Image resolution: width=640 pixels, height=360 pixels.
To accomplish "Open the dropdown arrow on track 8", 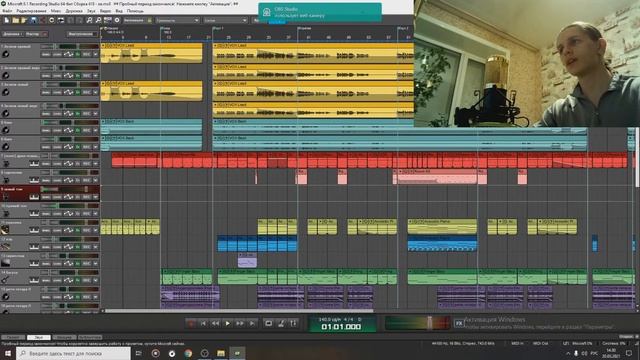I will [96, 180].
